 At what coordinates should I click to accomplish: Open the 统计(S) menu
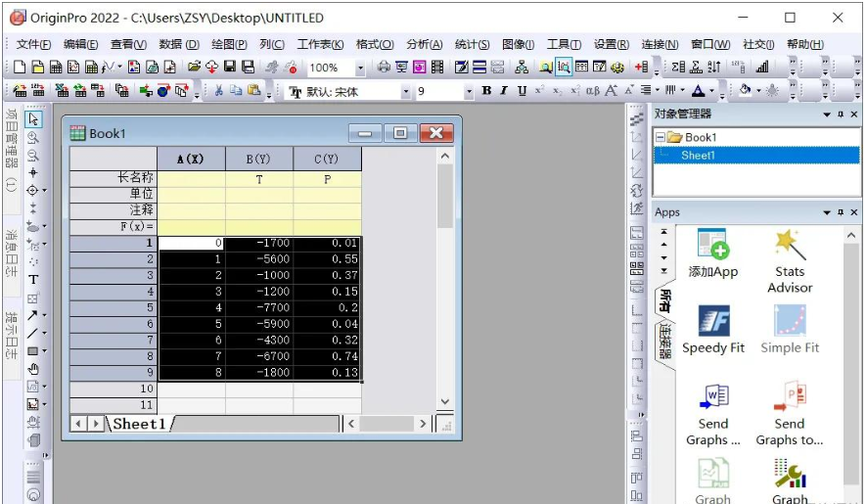click(472, 44)
